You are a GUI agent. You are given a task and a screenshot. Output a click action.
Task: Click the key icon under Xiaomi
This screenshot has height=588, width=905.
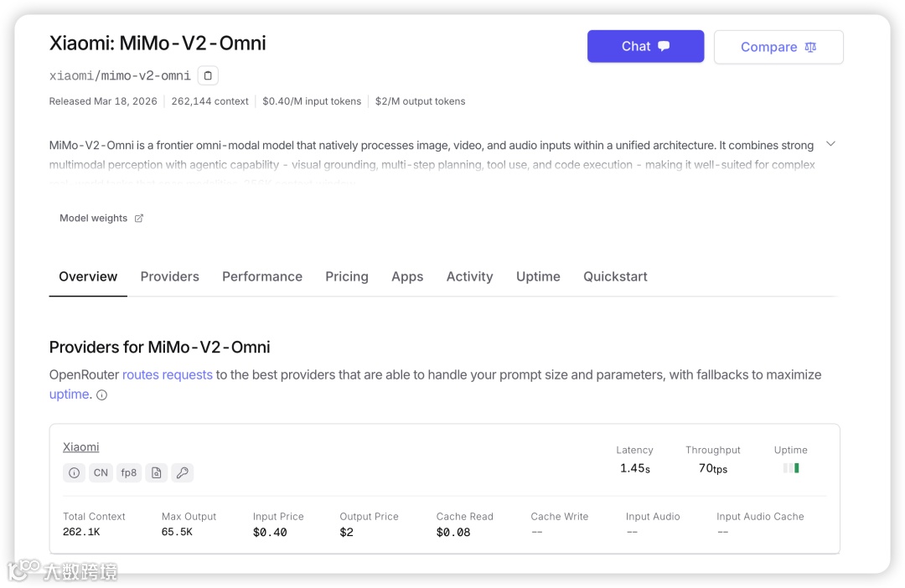(183, 472)
